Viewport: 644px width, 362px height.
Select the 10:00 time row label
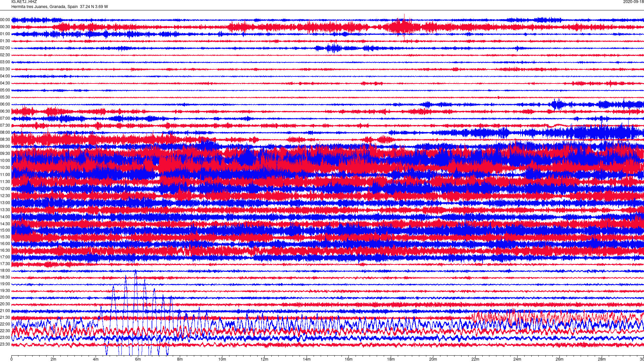5,161
